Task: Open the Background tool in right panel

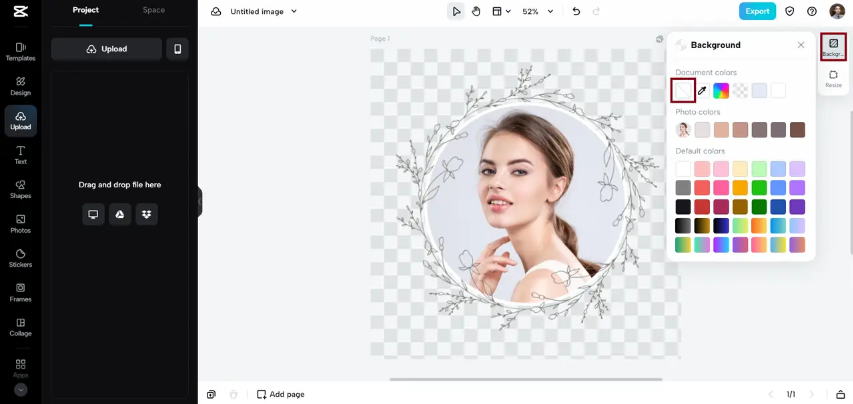Action: pyautogui.click(x=833, y=47)
